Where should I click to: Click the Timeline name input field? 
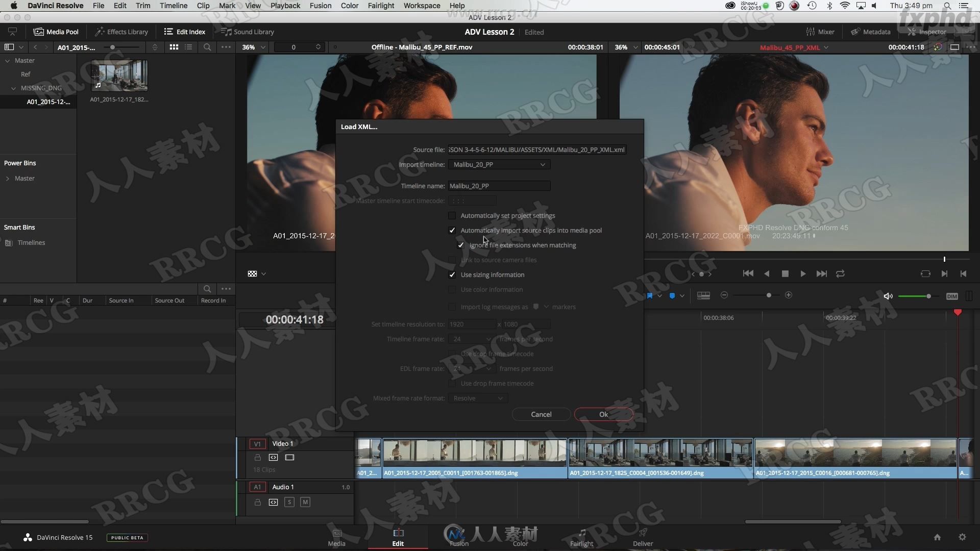(x=499, y=186)
